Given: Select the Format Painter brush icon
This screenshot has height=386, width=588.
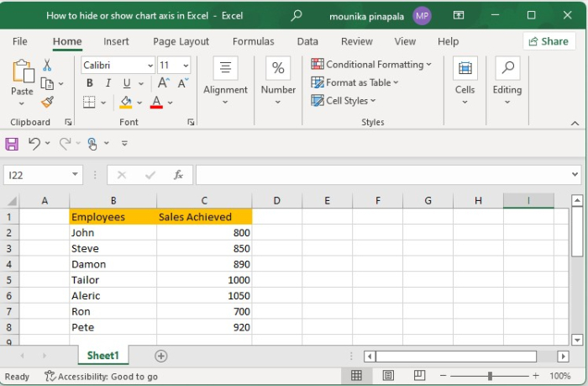Looking at the screenshot, I should [47, 102].
